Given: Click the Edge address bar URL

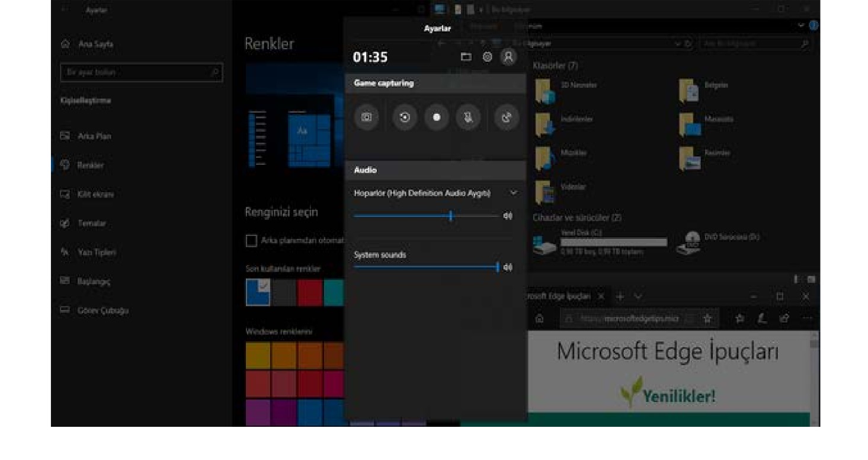Looking at the screenshot, I should pos(630,318).
